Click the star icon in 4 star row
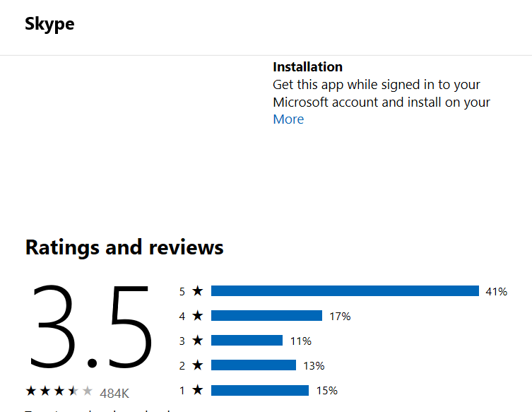532x412 pixels. click(197, 316)
